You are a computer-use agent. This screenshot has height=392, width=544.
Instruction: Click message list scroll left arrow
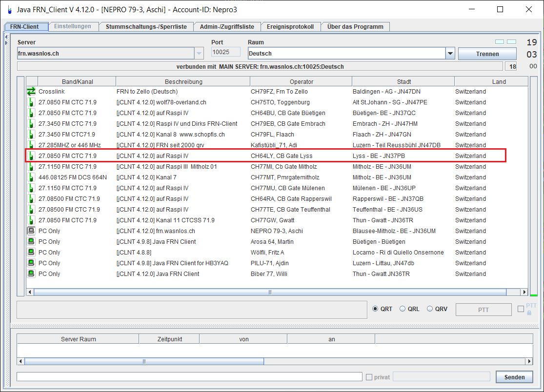[x=20, y=361]
